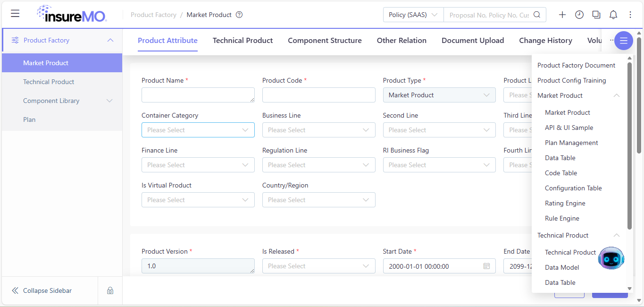This screenshot has width=644, height=307.
Task: Open the Country/Region dropdown
Action: (x=319, y=200)
